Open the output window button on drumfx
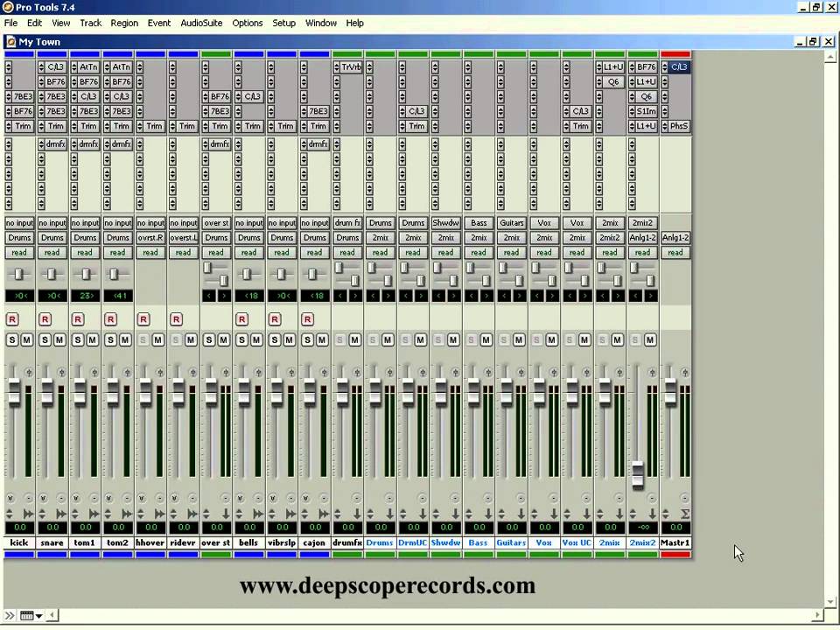 point(357,373)
